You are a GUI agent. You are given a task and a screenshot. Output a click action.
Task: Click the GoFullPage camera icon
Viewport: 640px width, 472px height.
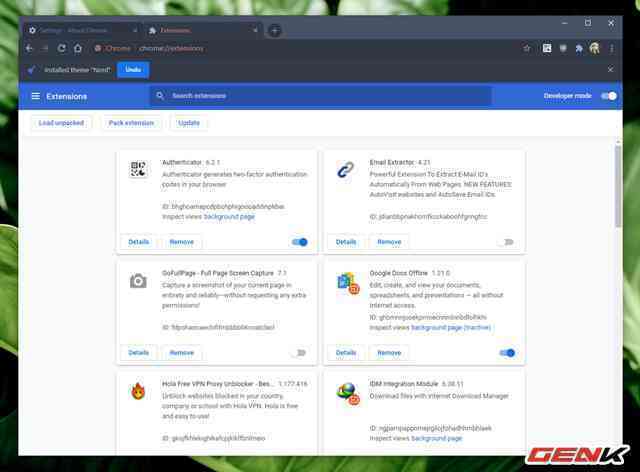pos(138,281)
